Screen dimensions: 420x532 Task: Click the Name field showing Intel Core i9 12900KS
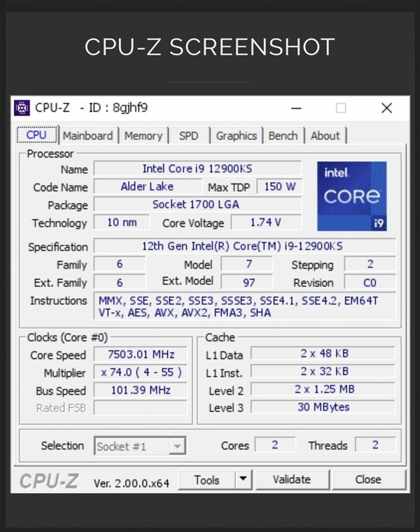click(197, 169)
